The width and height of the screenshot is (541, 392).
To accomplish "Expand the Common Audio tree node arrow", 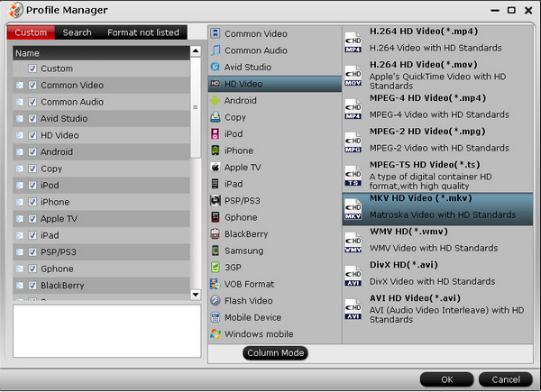I will tap(20, 102).
